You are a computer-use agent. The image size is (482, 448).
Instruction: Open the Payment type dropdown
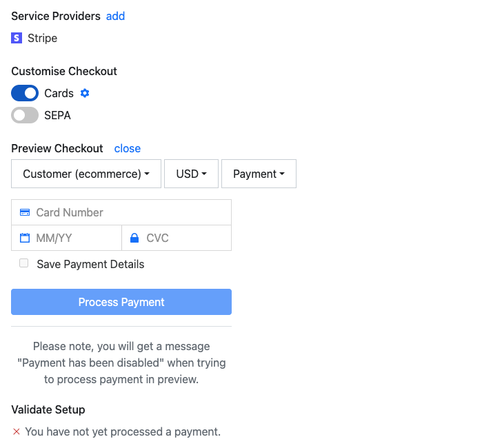tap(259, 174)
